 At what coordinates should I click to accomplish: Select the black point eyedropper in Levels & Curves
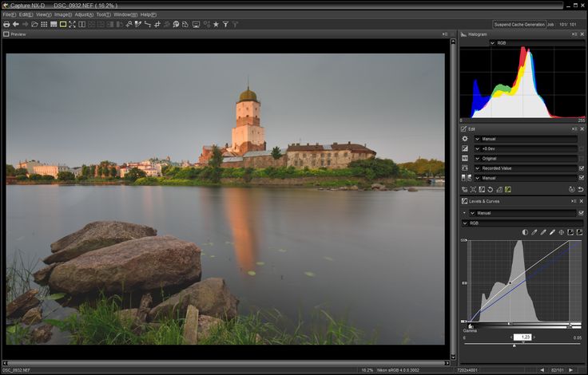(534, 232)
